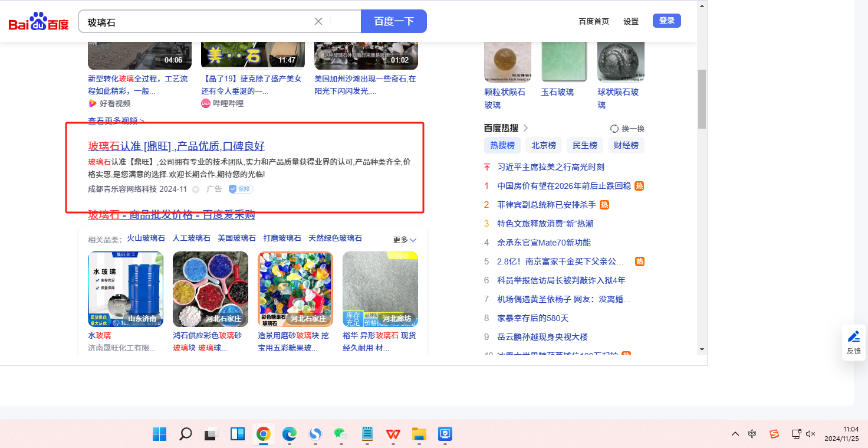Open the 彩色糖果石 product image

click(295, 289)
